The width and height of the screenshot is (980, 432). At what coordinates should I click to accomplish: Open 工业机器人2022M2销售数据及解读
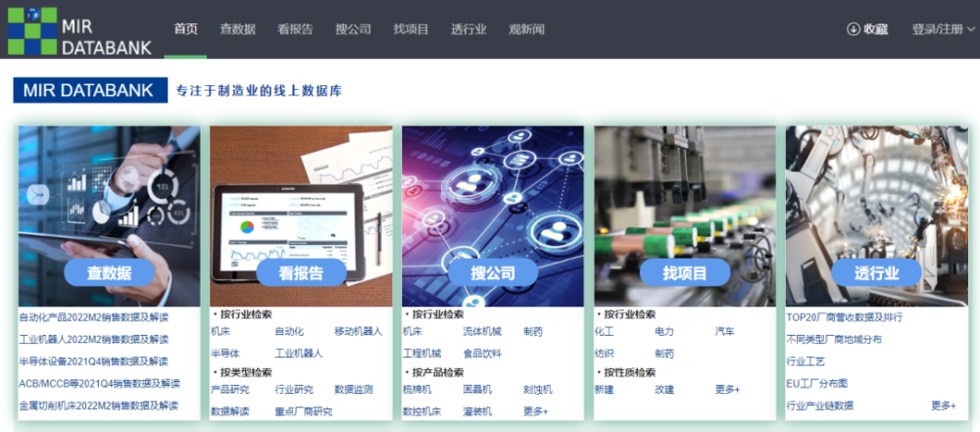[94, 339]
